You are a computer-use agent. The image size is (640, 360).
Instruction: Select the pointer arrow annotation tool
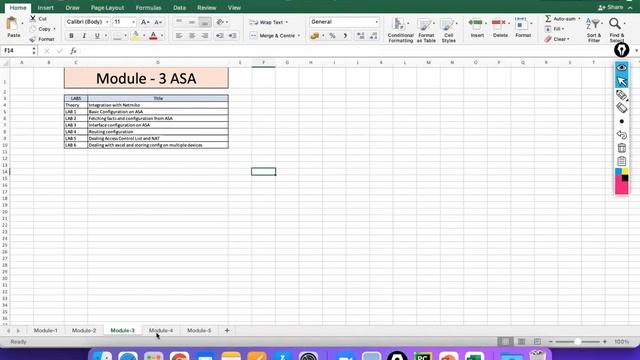click(x=622, y=81)
